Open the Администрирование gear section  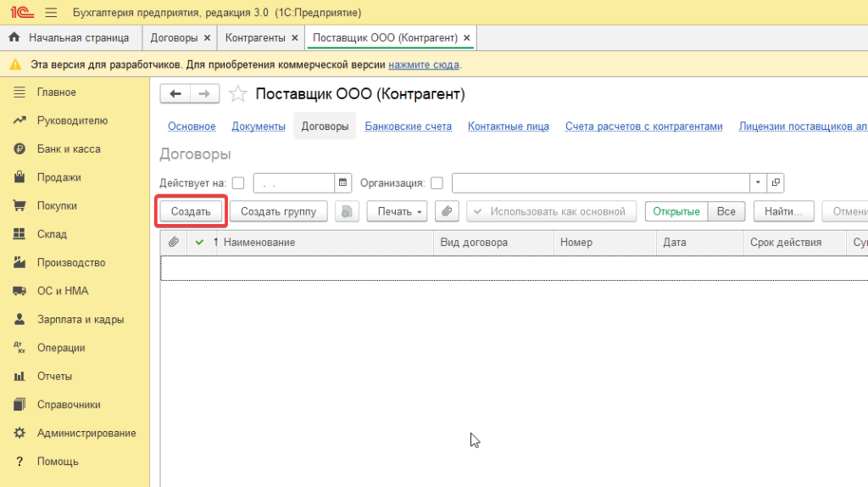pos(85,434)
